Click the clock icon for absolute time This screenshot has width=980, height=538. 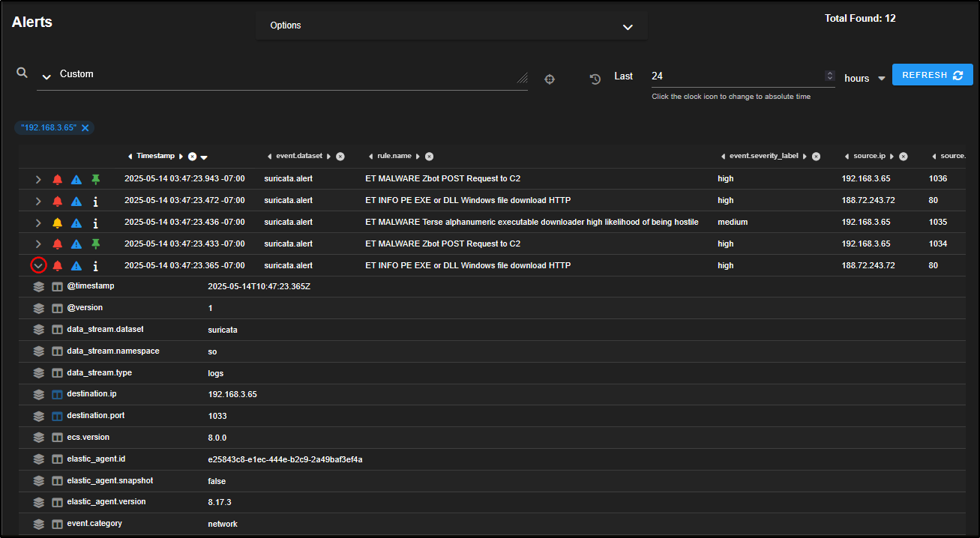[x=595, y=79]
